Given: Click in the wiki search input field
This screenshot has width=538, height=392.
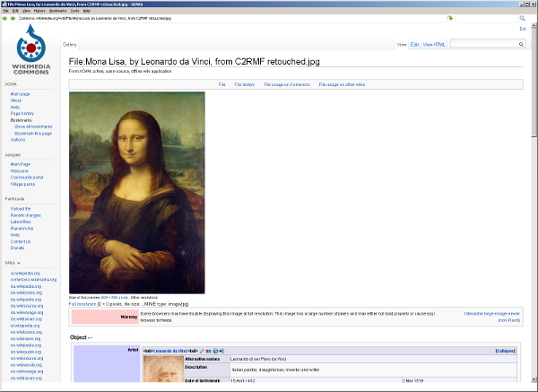Looking at the screenshot, I should pos(482,44).
